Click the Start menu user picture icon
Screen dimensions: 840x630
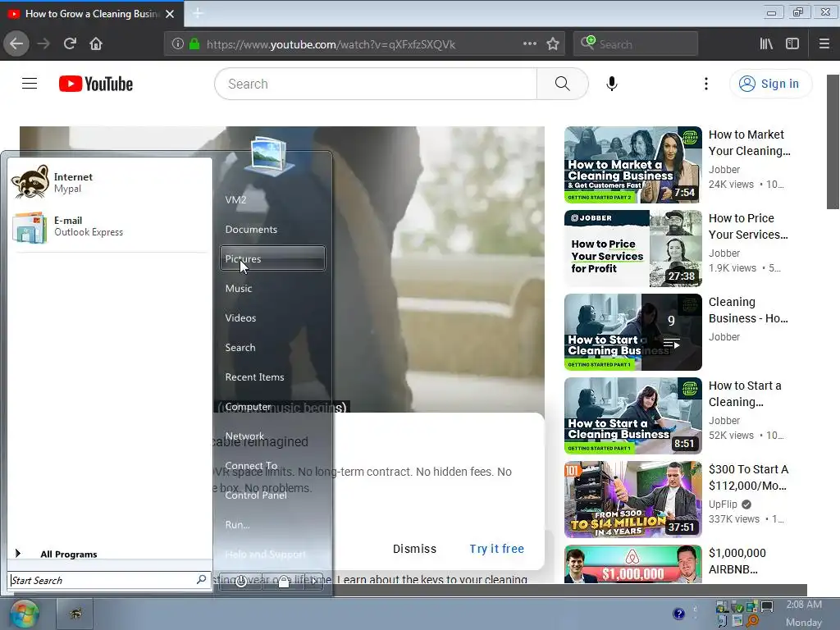click(268, 156)
